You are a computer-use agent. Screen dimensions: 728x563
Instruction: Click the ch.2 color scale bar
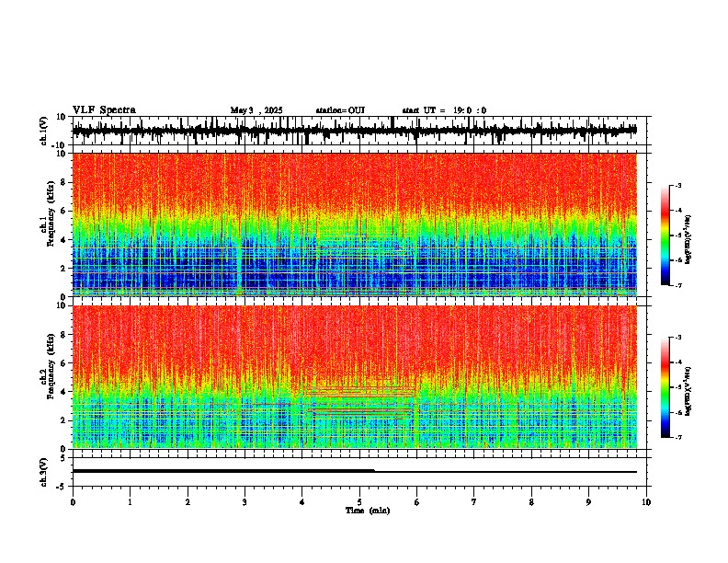[665, 387]
